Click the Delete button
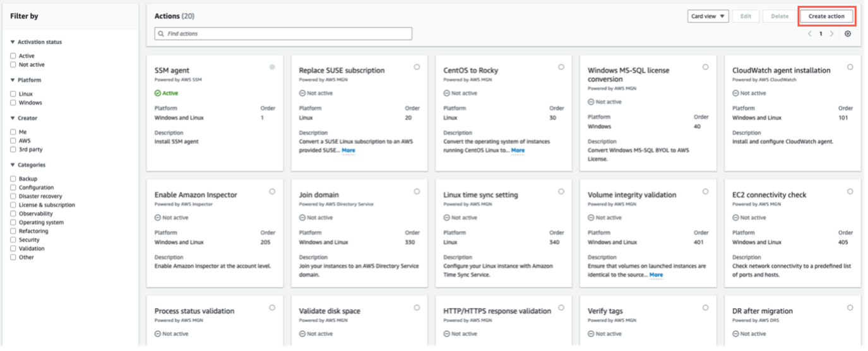This screenshot has width=868, height=351. click(x=780, y=16)
